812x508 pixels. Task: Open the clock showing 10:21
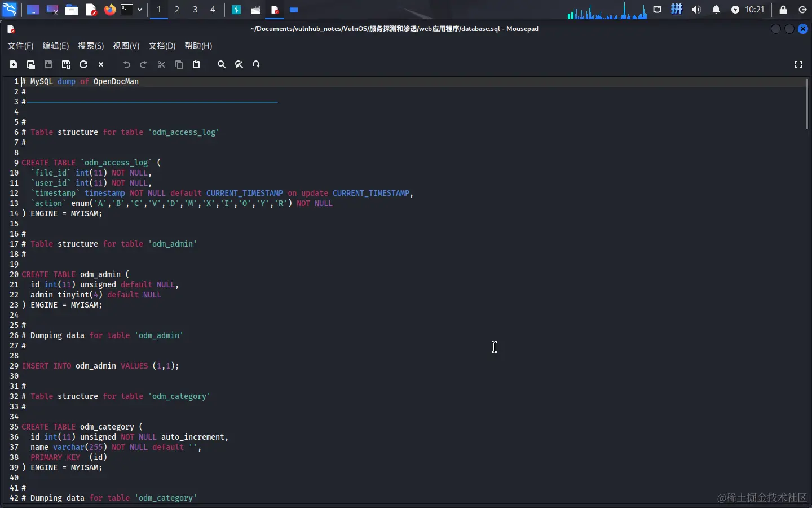(x=754, y=10)
